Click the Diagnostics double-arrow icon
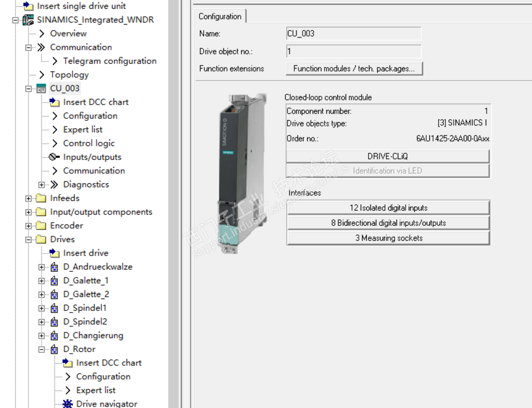 click(54, 184)
